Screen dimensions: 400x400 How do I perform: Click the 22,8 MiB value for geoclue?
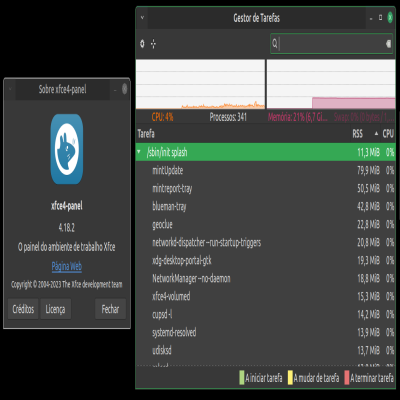tap(368, 224)
